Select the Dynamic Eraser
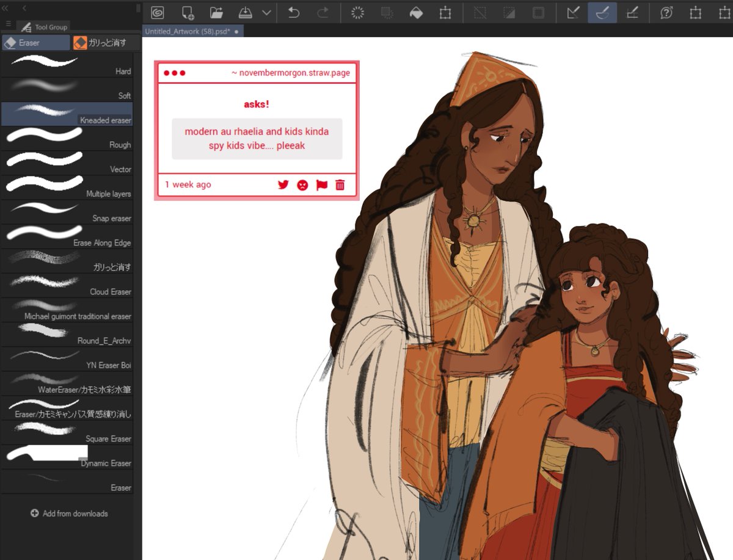 point(67,456)
